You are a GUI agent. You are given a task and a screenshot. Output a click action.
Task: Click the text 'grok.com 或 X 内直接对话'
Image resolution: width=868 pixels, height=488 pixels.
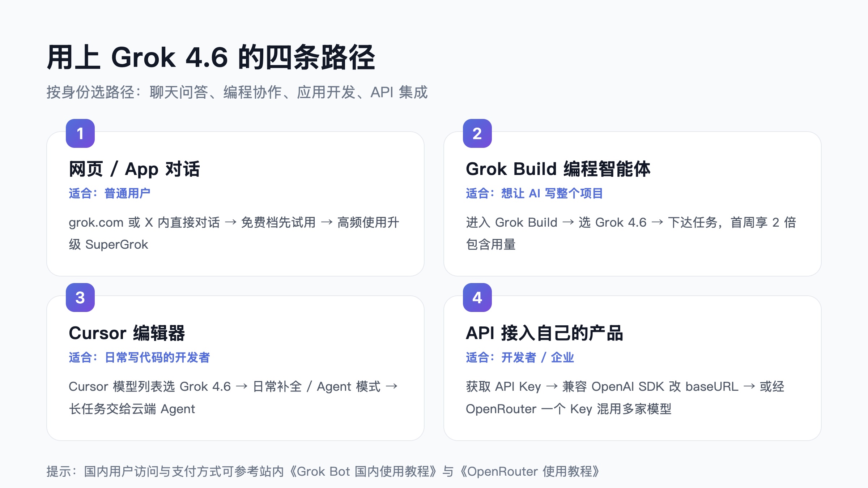(x=144, y=222)
